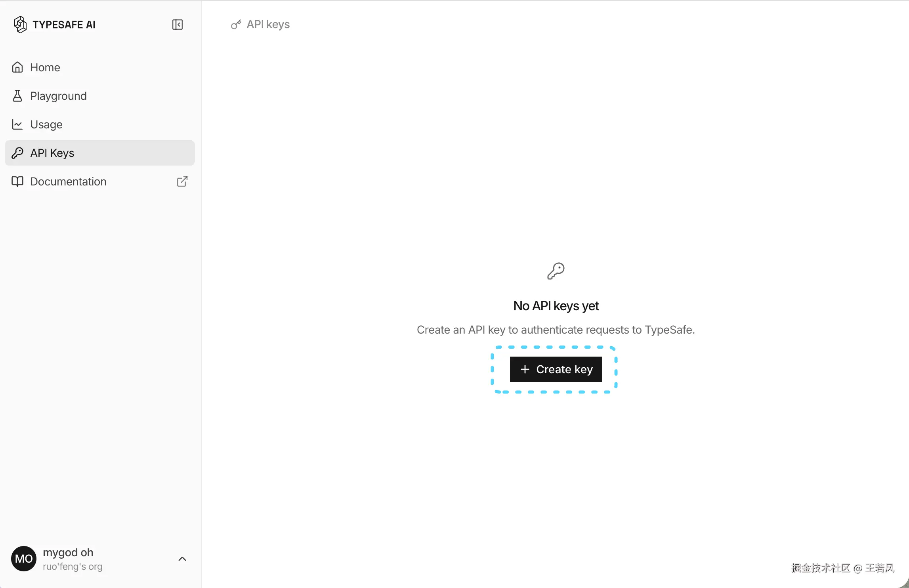Open Documentation from the sidebar

pos(100,181)
